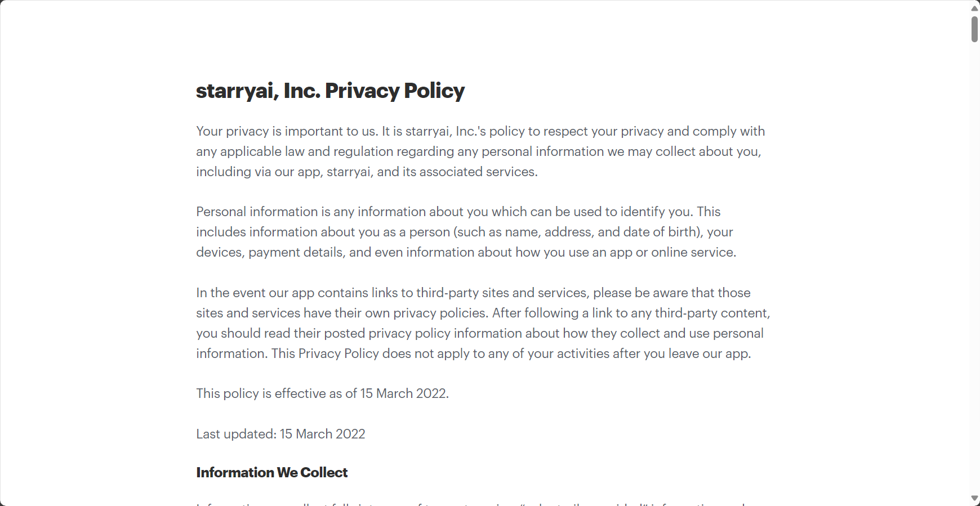The height and width of the screenshot is (506, 980).
Task: Click the 'Information We Collect' heading
Action: [271, 473]
